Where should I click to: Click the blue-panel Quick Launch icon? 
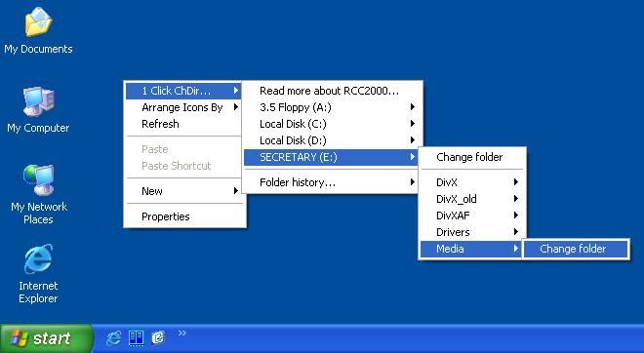pos(136,337)
